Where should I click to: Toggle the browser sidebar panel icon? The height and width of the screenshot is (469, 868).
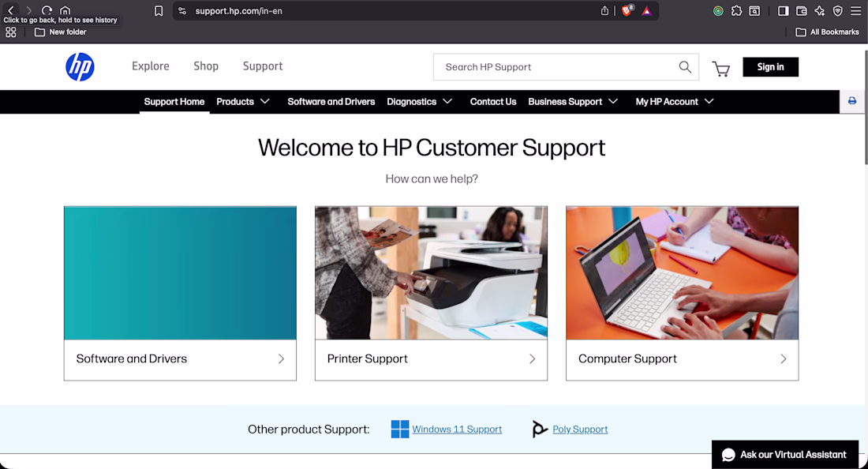click(783, 10)
